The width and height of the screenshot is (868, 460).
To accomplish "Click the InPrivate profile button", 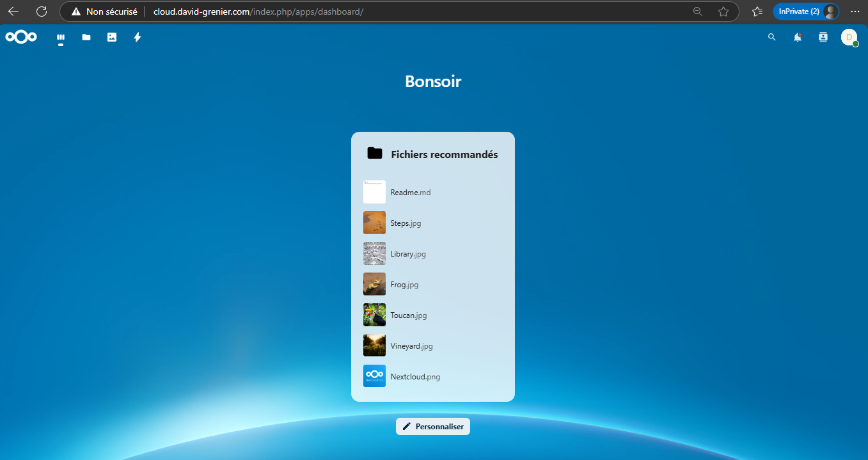I will (806, 12).
